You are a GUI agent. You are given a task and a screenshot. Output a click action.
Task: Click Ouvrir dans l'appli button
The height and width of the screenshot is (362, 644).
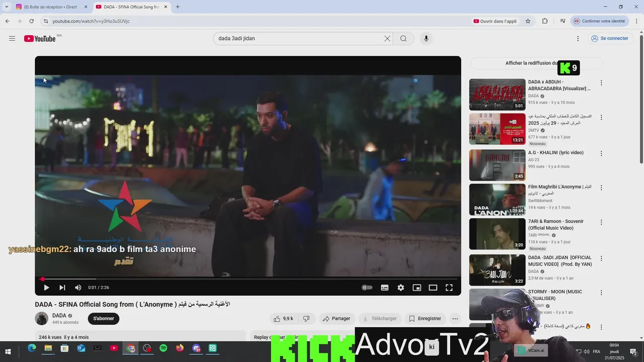pos(495,21)
